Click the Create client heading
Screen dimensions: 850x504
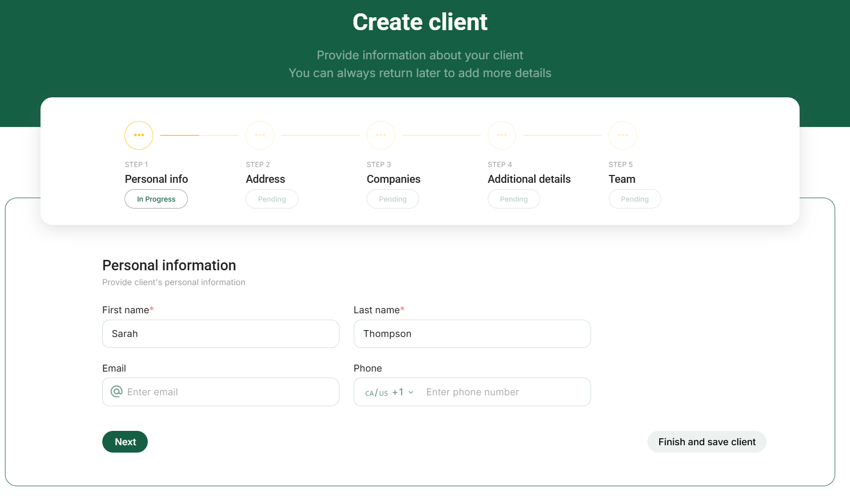(420, 22)
